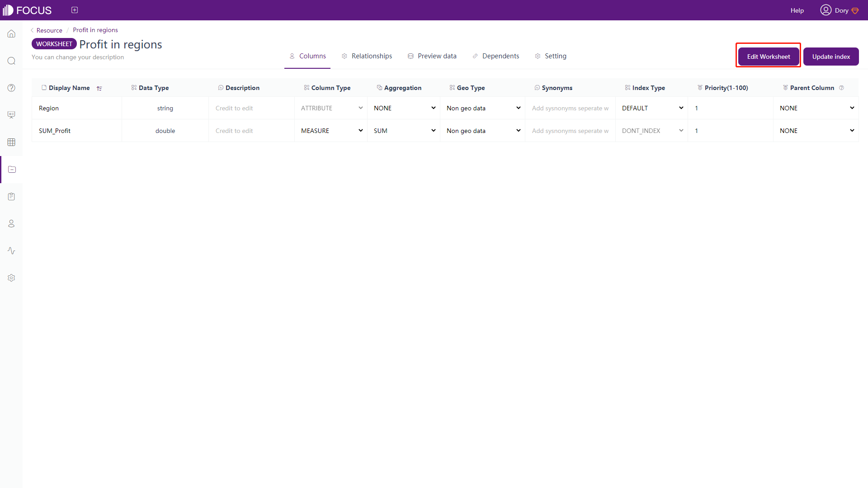Open Aggregation dropdown for SUM_Profit
This screenshot has height=488, width=868.
[x=404, y=131]
